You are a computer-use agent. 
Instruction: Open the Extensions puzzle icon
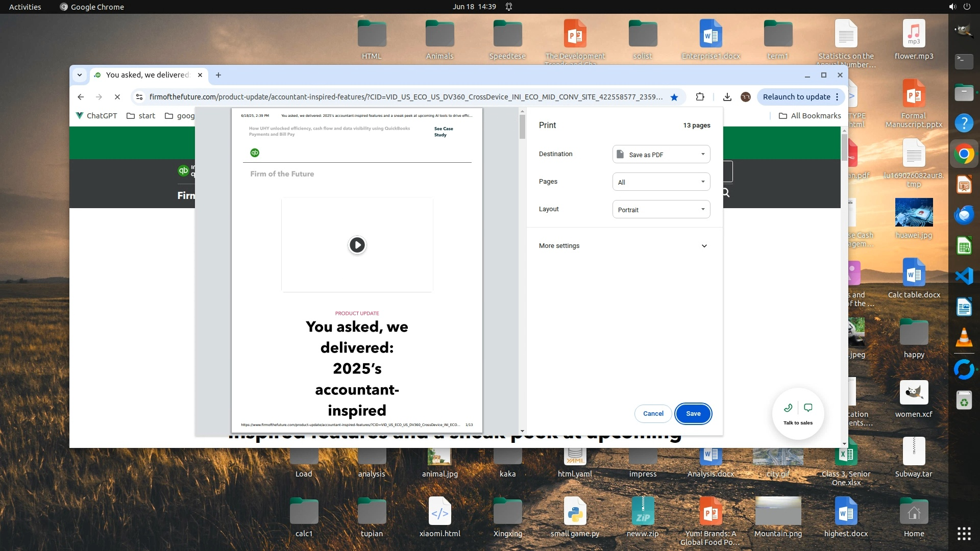700,97
